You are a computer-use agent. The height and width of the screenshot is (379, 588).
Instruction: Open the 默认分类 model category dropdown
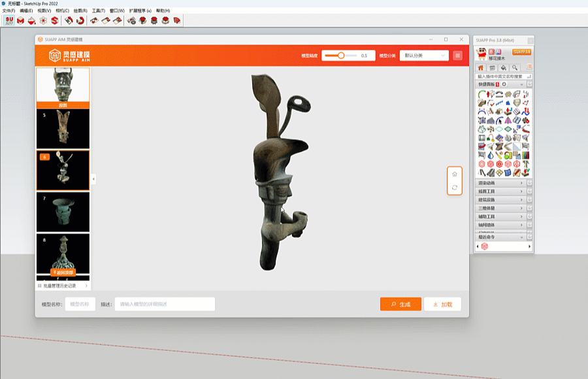pos(425,56)
